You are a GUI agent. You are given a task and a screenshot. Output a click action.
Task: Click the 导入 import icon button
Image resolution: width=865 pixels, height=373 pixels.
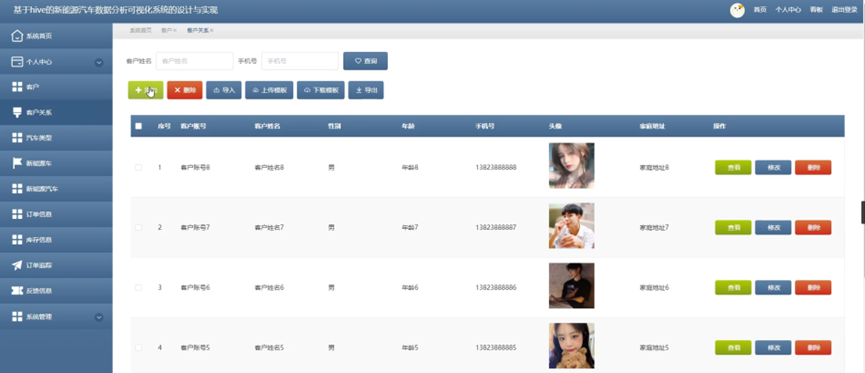(x=224, y=90)
